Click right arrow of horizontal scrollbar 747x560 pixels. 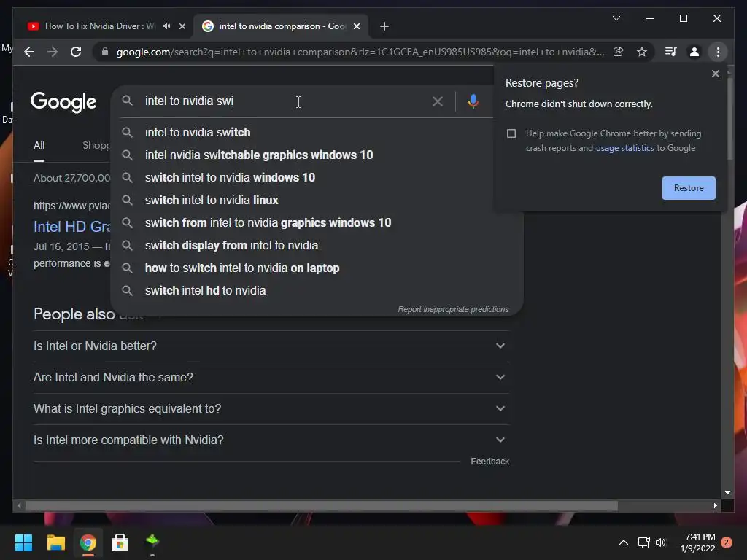715,506
